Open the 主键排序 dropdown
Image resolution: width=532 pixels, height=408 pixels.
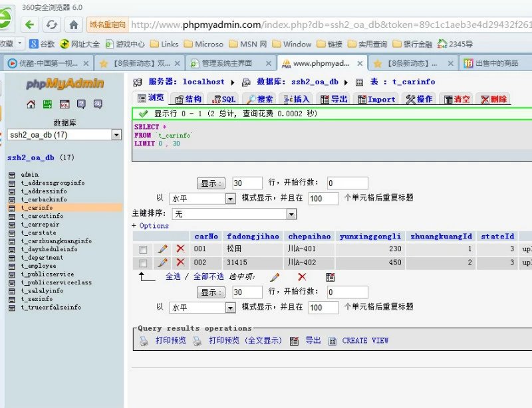click(291, 215)
